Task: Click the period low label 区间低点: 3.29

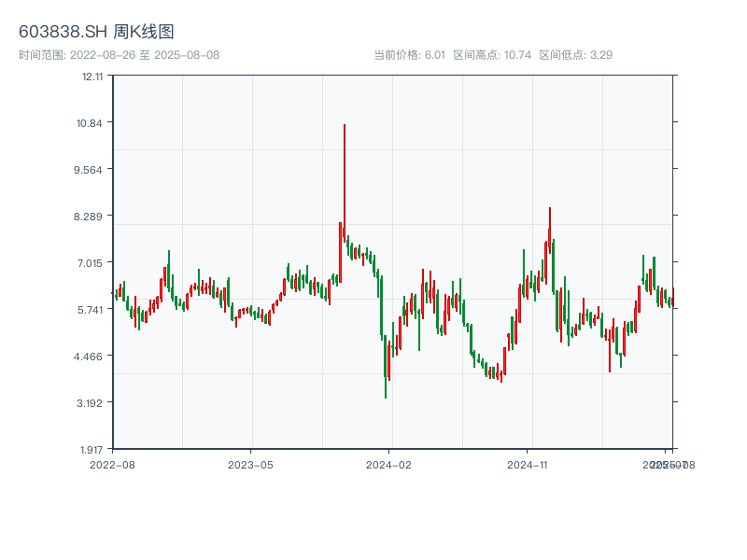Action: pyautogui.click(x=575, y=55)
